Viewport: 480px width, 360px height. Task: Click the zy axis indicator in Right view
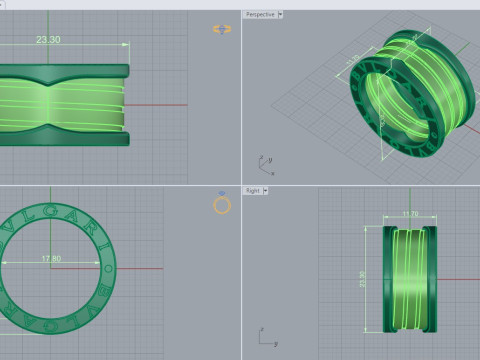[268, 337]
